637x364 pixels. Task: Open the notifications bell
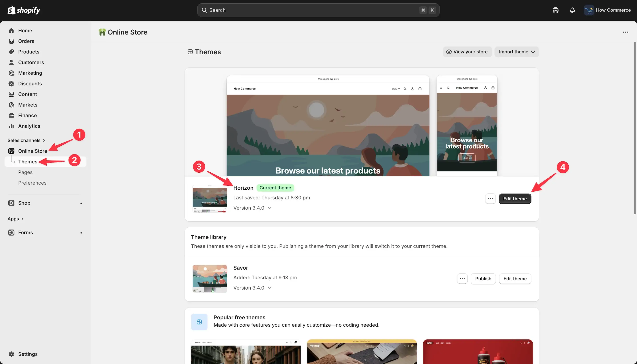click(572, 10)
